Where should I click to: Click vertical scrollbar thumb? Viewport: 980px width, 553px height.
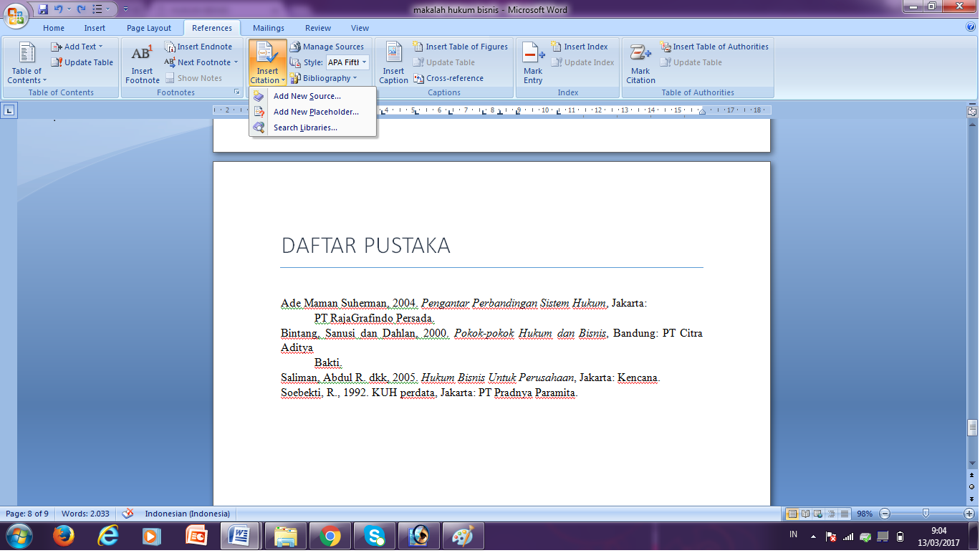[x=971, y=428]
